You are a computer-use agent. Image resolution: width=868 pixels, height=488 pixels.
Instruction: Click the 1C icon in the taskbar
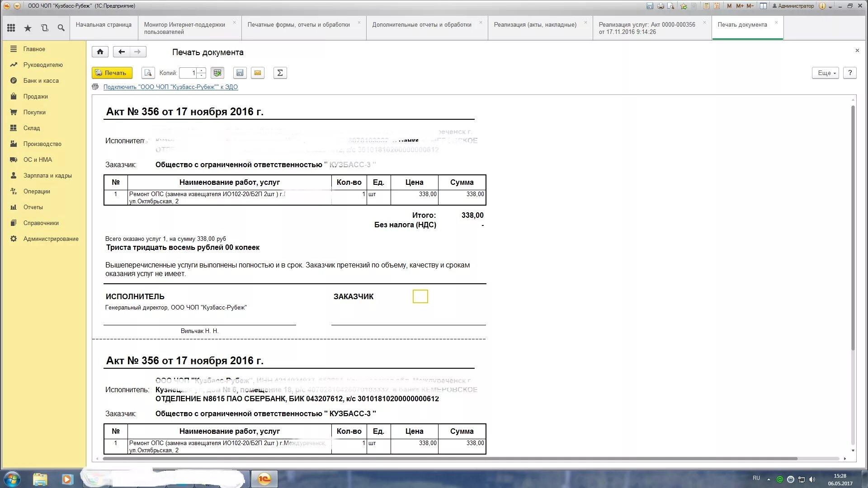point(264,479)
